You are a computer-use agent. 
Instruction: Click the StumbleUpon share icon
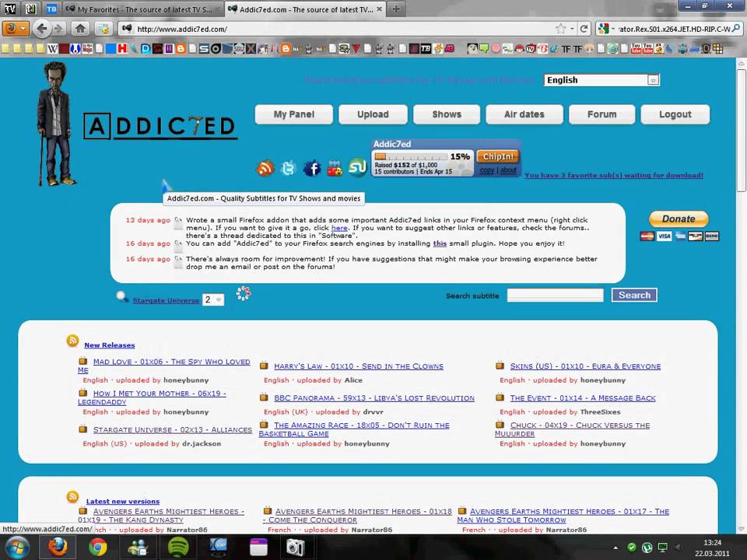click(357, 167)
